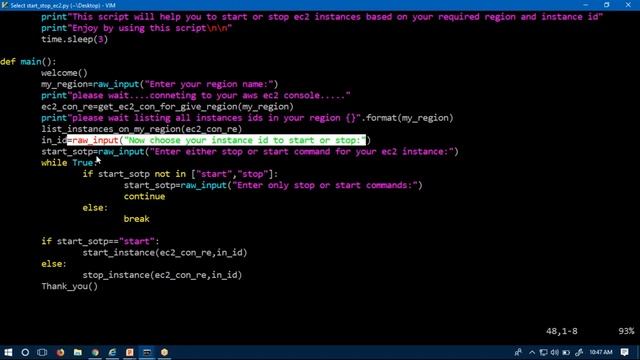
Task: Click 'Enjoy by using this script' print line
Action: [x=137, y=28]
